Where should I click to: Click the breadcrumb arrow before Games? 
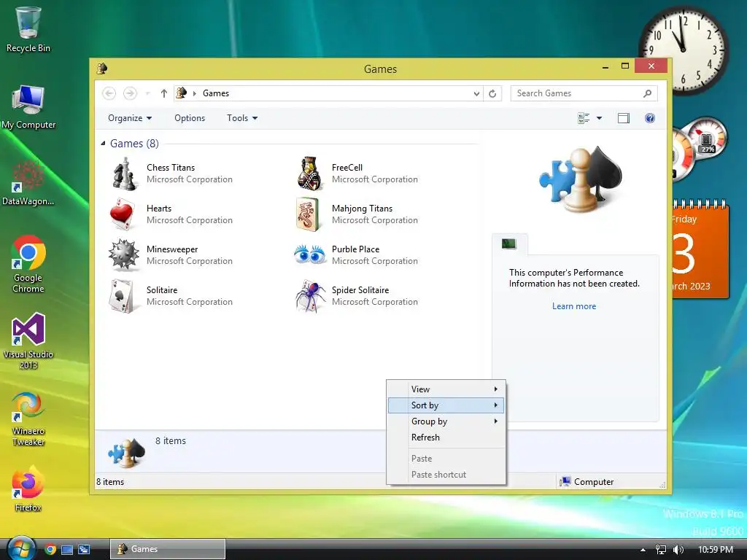point(194,93)
